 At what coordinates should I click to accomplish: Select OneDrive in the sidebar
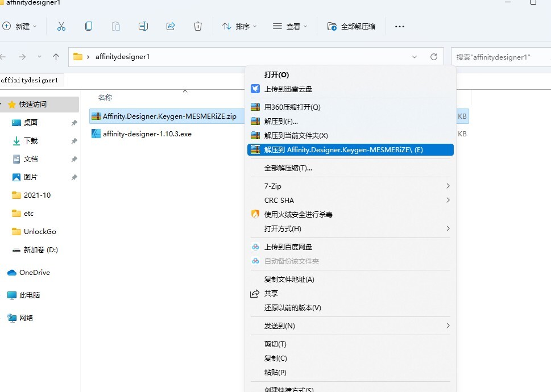click(34, 273)
